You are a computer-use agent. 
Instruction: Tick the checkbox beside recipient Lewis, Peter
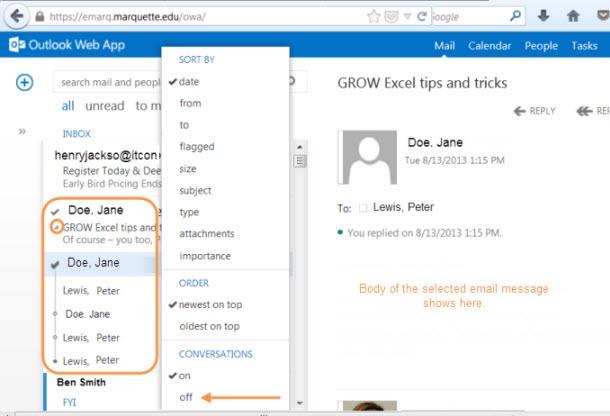pos(363,208)
